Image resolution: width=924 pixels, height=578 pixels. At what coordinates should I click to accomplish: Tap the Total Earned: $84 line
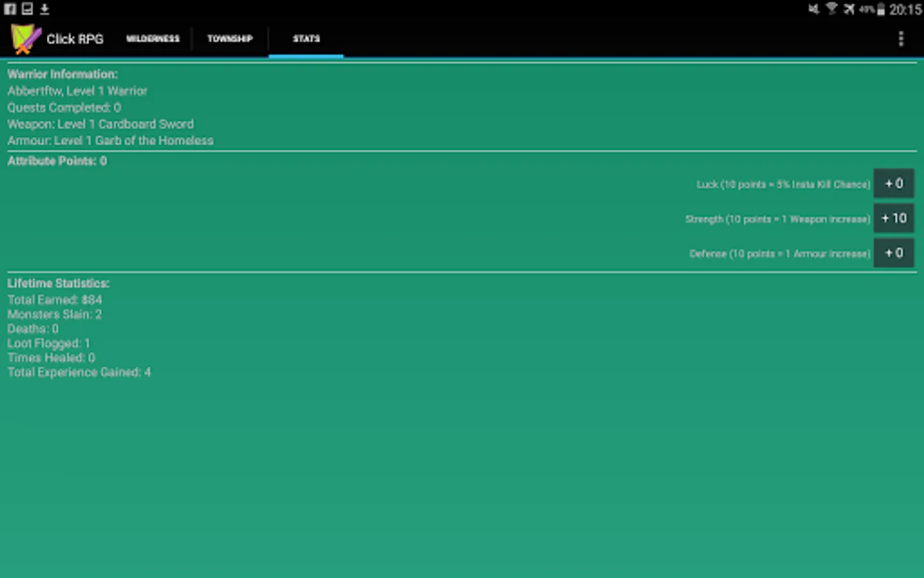click(x=55, y=300)
